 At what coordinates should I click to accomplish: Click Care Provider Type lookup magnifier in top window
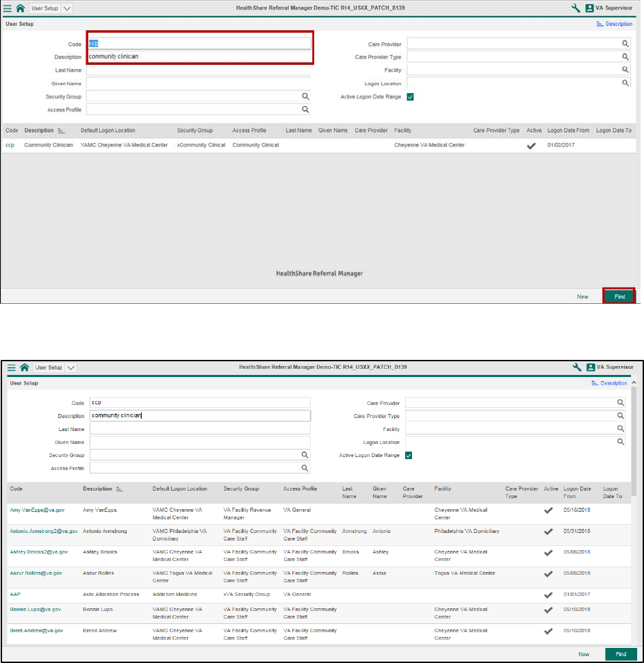[x=626, y=57]
